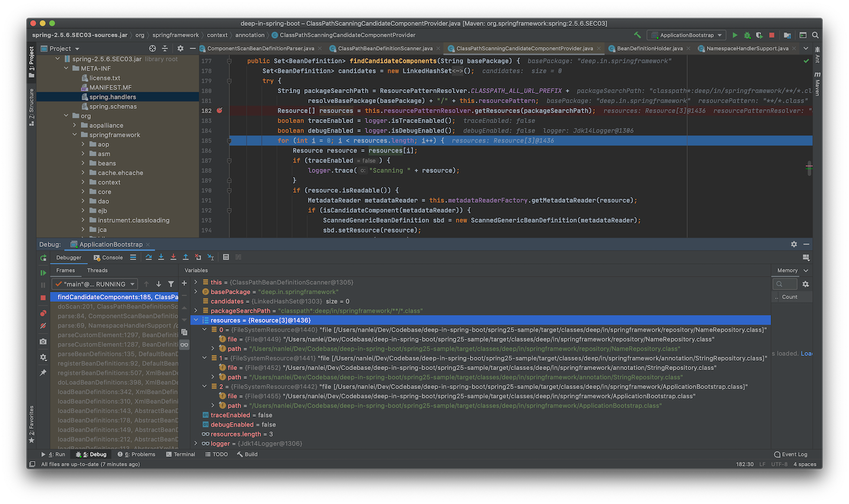Screen dimensions: 849x504
Task: Hide the Project tool window
Action: 192,48
